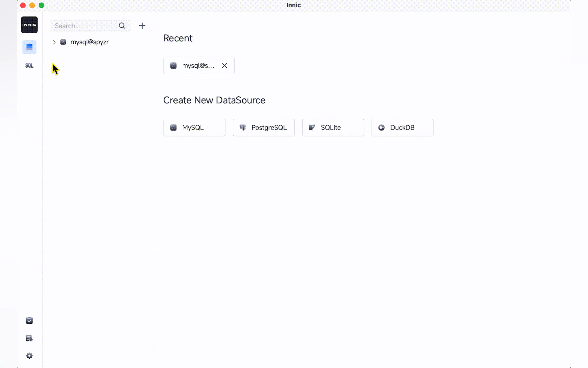Open the query history icon
The height and width of the screenshot is (368, 588).
click(29, 338)
